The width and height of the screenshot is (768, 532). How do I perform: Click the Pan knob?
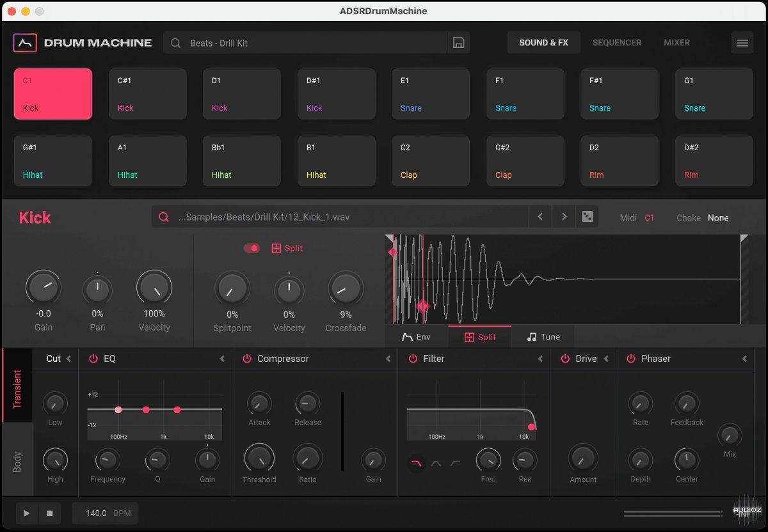point(97,290)
